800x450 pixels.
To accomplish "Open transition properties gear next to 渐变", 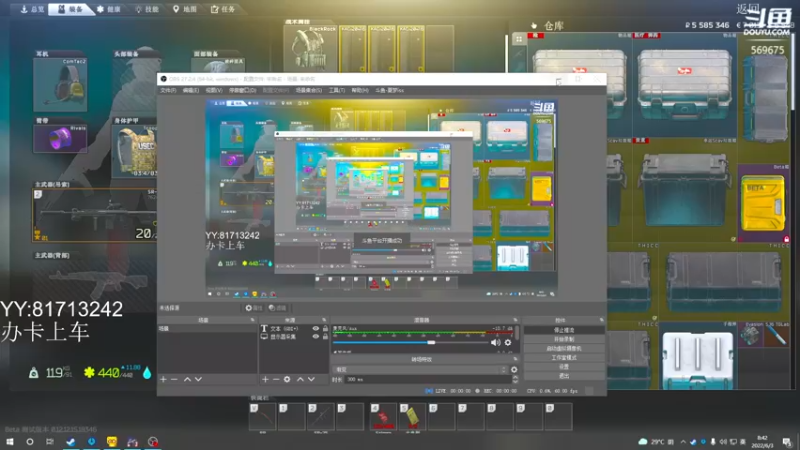I will tap(514, 369).
